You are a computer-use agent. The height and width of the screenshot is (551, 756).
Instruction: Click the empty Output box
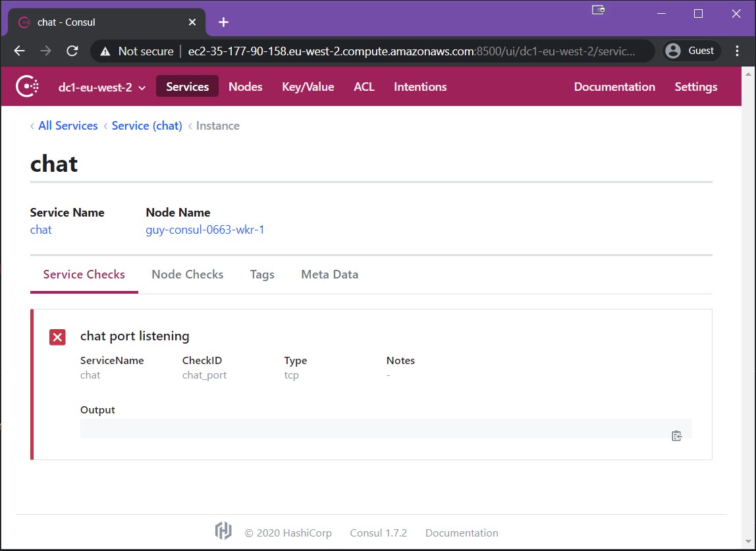point(386,429)
